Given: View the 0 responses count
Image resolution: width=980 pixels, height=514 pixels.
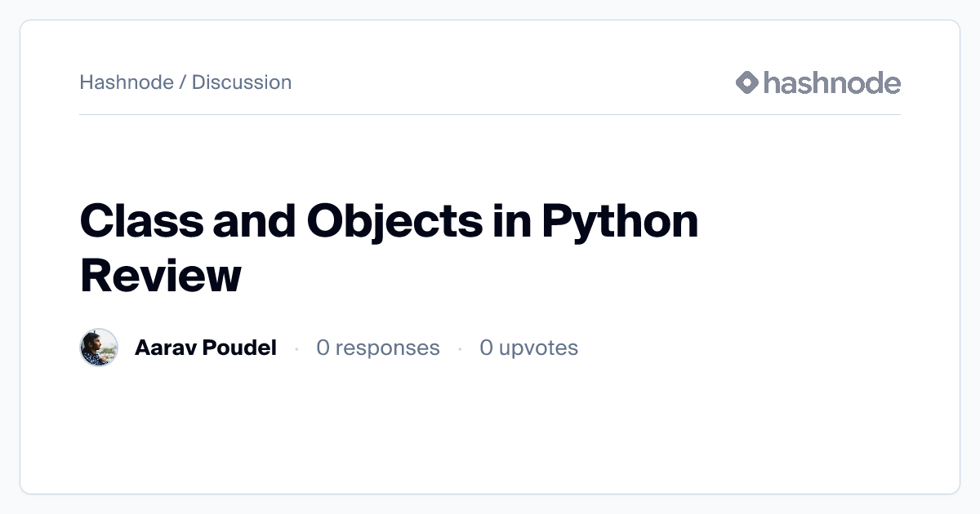Looking at the screenshot, I should tap(377, 348).
